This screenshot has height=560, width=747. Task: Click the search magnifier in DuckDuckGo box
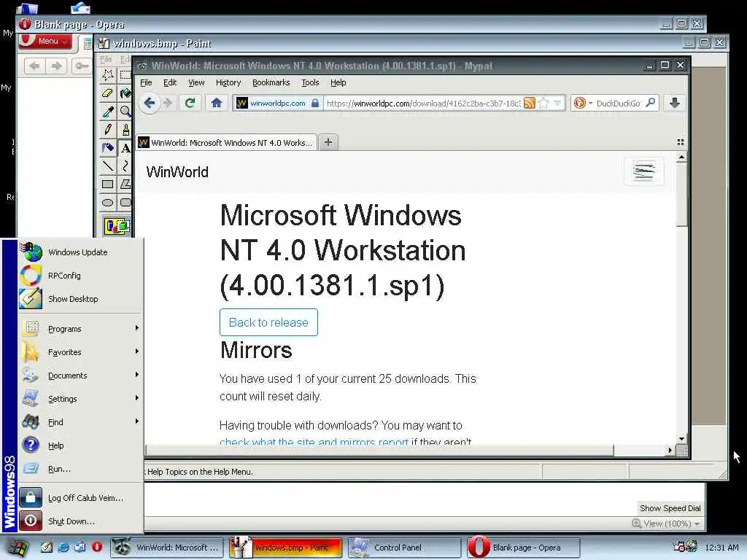[x=650, y=103]
